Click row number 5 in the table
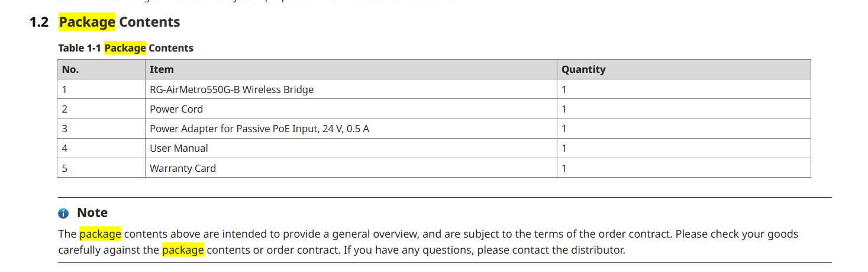The height and width of the screenshot is (272, 868). point(101,168)
